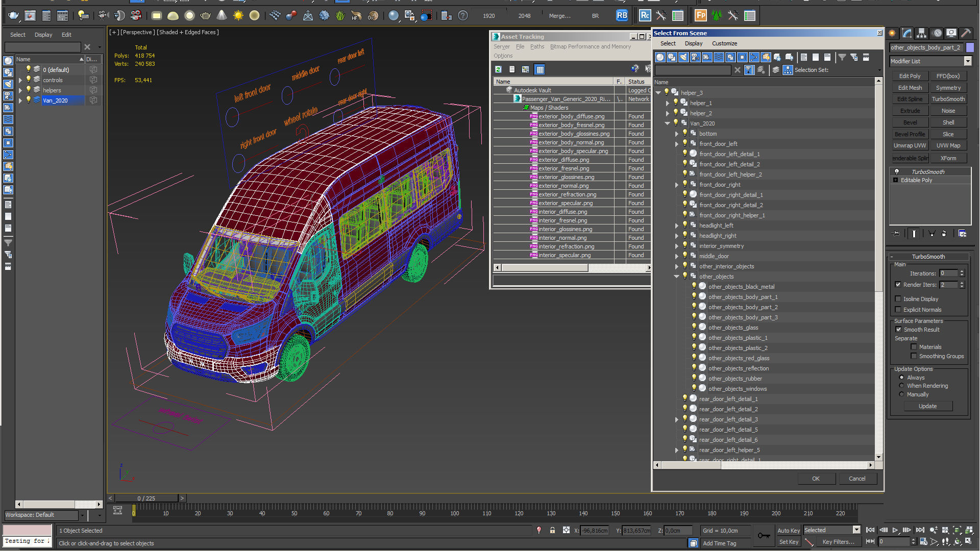Screen dimensions: 980x551
Task: Enable Separate by Smoothing Groups checkbox
Action: coord(914,356)
